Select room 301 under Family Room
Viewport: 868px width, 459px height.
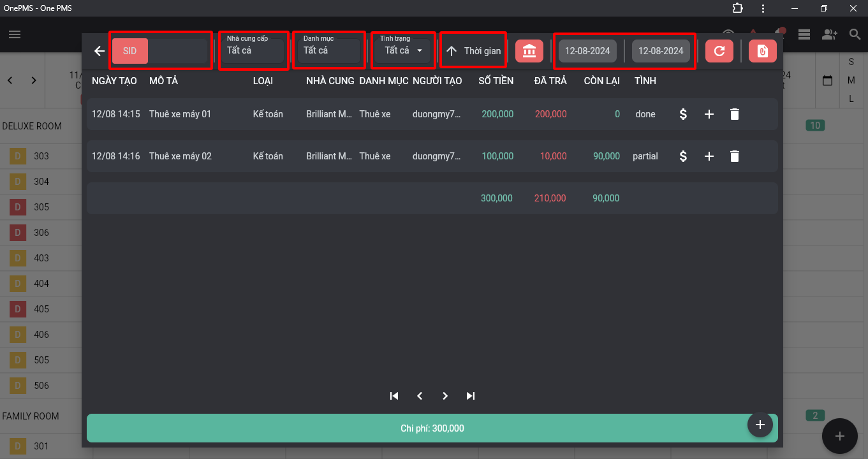click(x=41, y=446)
